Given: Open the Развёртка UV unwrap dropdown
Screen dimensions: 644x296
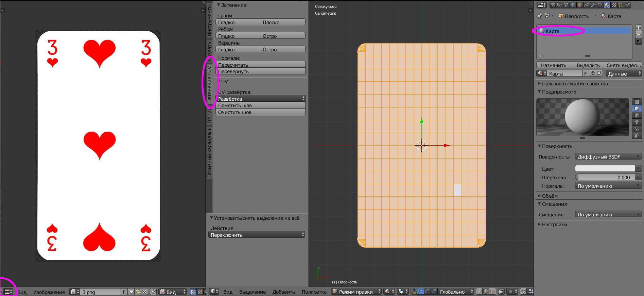Looking at the screenshot, I should click(261, 99).
